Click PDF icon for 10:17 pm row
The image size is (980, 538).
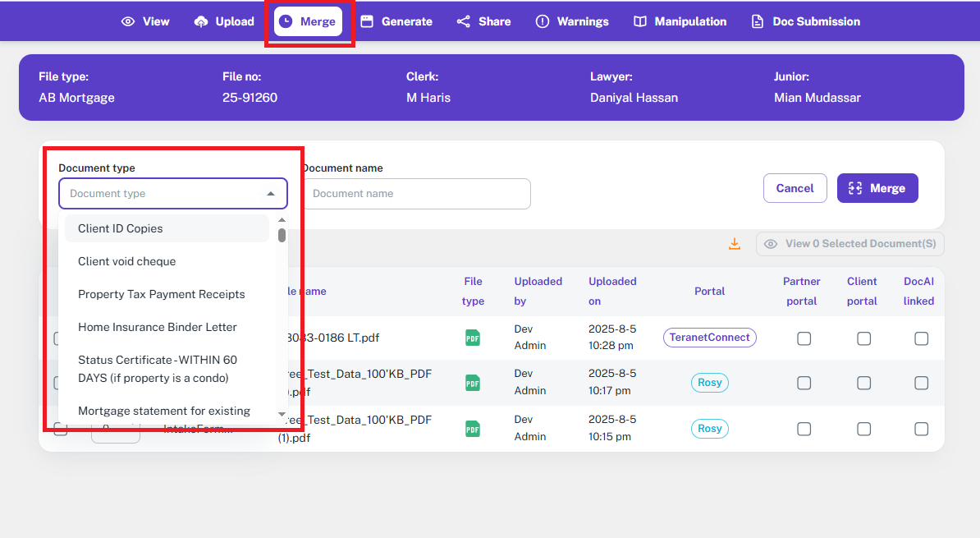(x=473, y=383)
